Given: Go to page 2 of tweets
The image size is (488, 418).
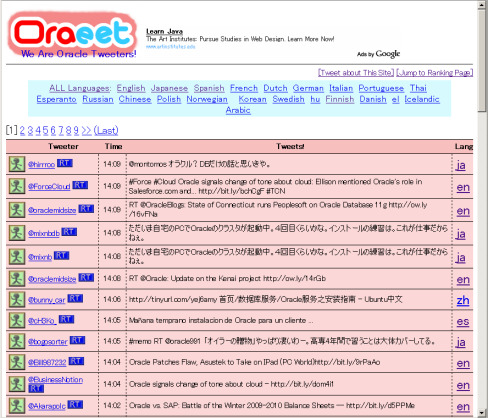Looking at the screenshot, I should (22, 130).
